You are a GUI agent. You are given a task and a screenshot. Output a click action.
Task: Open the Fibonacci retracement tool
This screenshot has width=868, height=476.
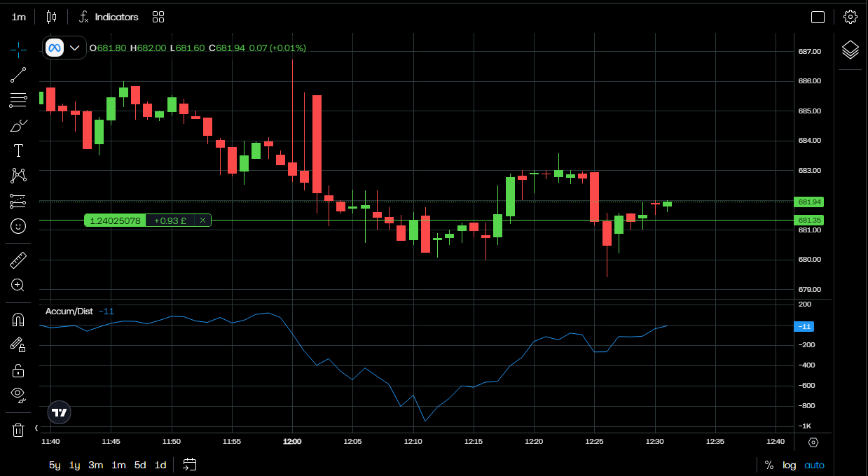click(18, 100)
